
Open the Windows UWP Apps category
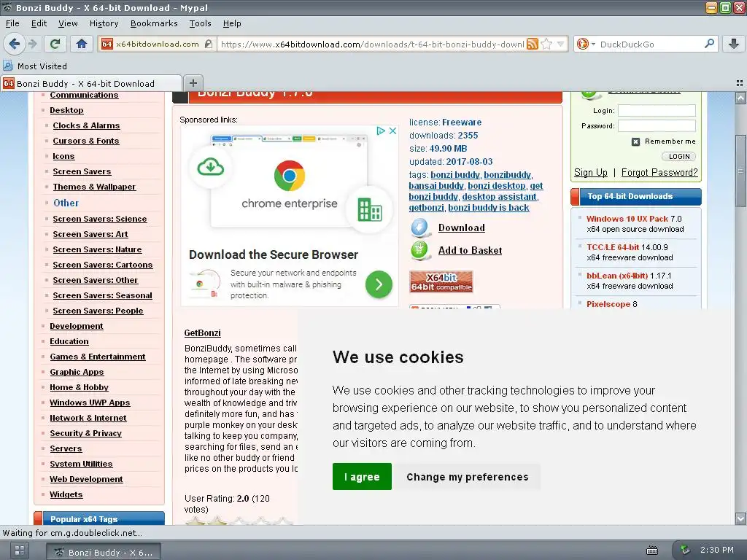pyautogui.click(x=90, y=402)
